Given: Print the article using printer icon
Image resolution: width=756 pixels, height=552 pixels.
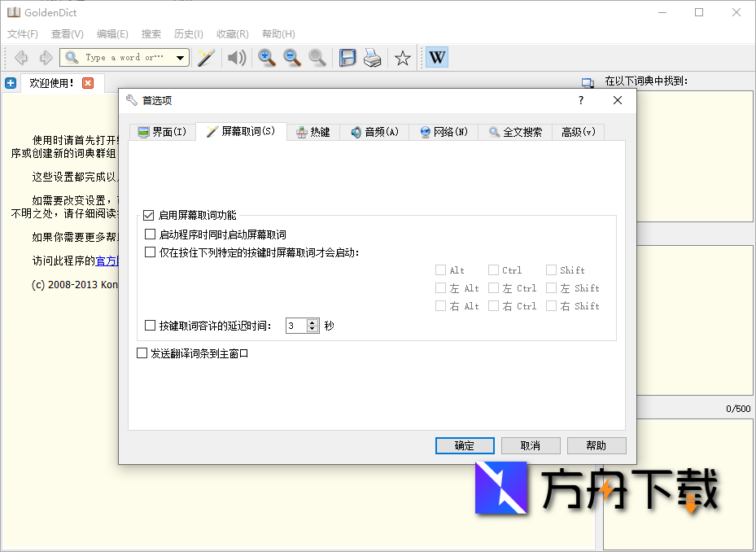Looking at the screenshot, I should click(x=373, y=57).
